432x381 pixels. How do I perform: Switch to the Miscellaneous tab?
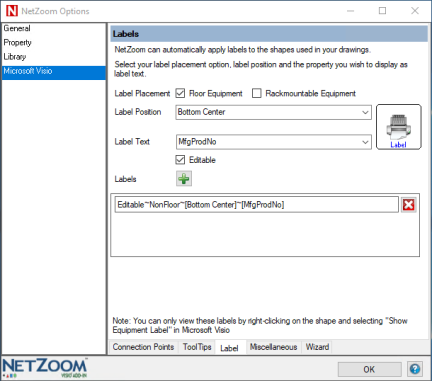273,347
